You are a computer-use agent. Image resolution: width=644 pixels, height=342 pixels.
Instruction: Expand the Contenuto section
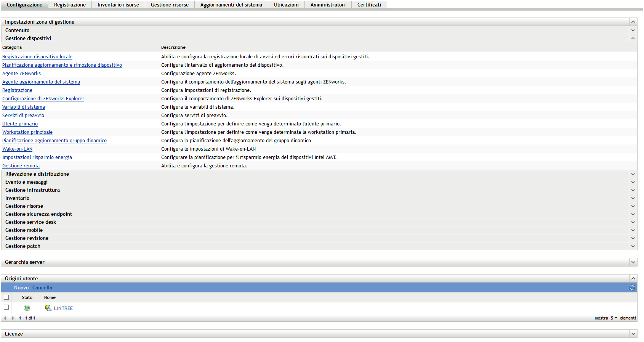(x=633, y=31)
